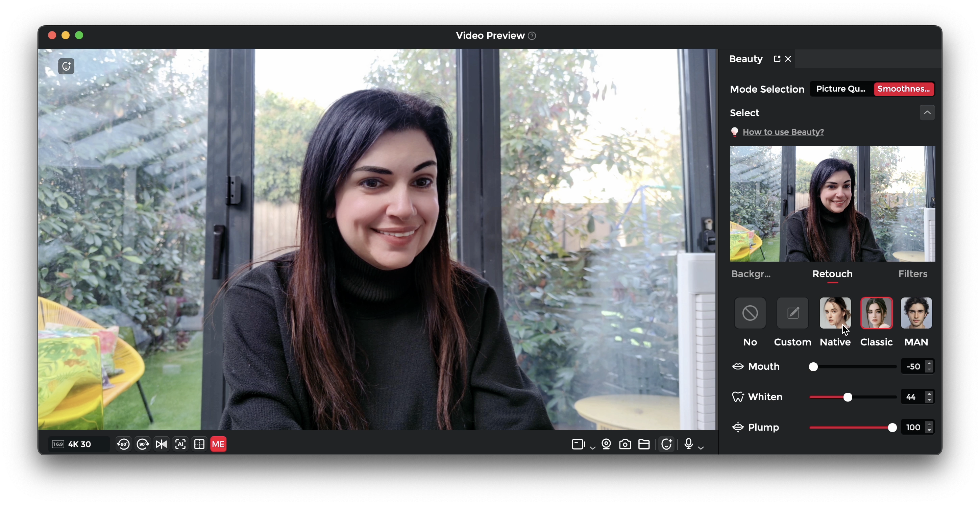Screen dimensions: 980x505
Task: Rotate video 90 degrees clockwise
Action: (x=143, y=444)
